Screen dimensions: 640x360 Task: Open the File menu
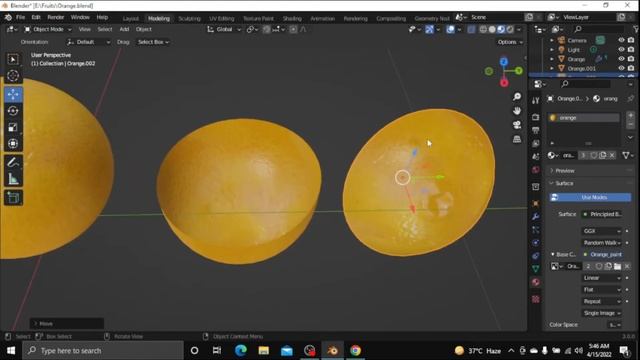point(20,18)
